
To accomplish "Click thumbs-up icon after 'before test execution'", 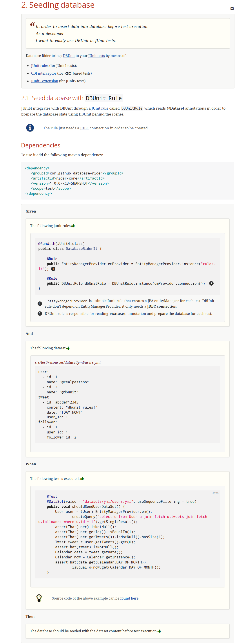I will pos(159,631).
